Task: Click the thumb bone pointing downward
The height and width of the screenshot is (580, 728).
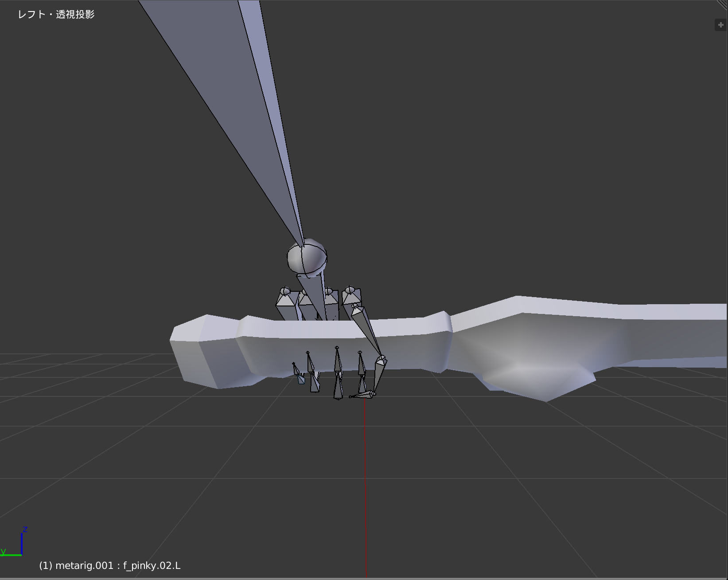Action: (368, 333)
